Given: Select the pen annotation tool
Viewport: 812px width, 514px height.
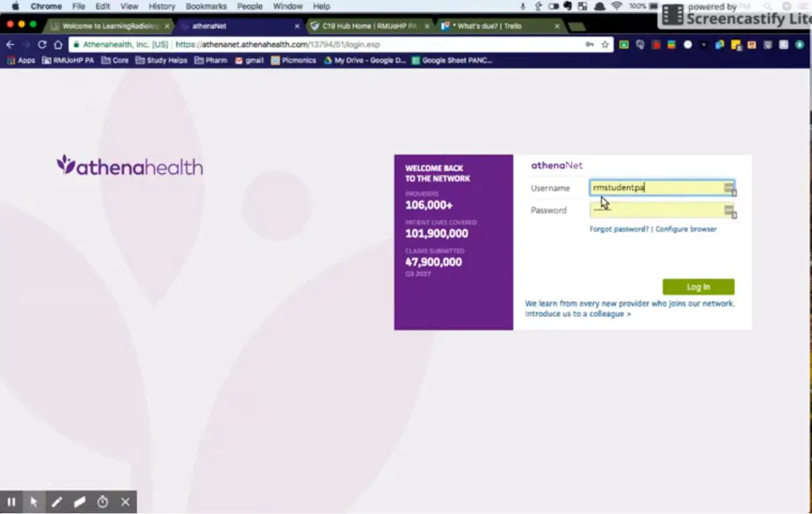Looking at the screenshot, I should [x=56, y=501].
